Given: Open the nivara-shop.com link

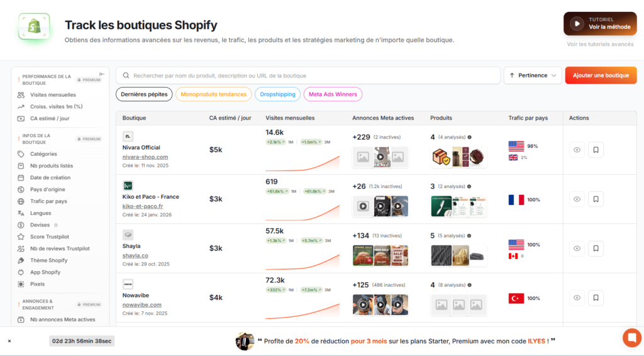Looking at the screenshot, I should pos(145,157).
